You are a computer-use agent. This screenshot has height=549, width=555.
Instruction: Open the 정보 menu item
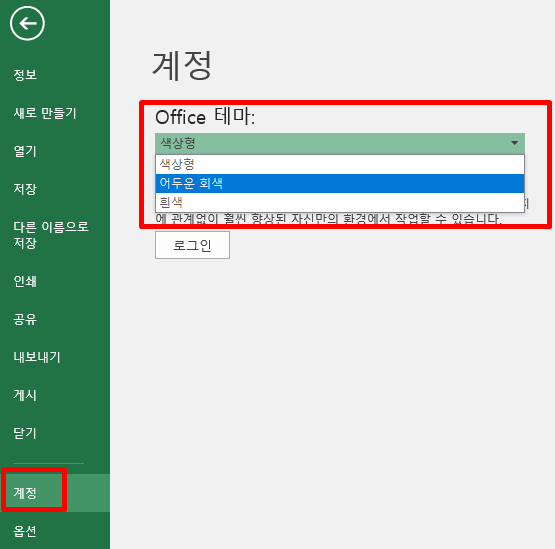tap(25, 75)
